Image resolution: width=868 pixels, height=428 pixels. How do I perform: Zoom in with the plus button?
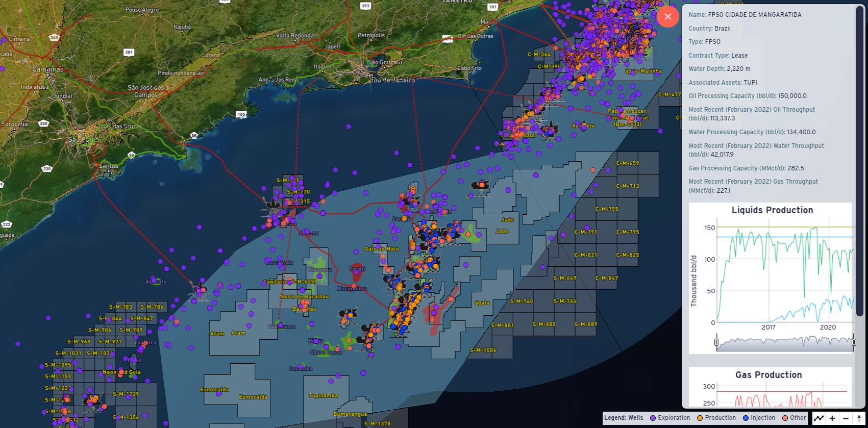pos(832,418)
